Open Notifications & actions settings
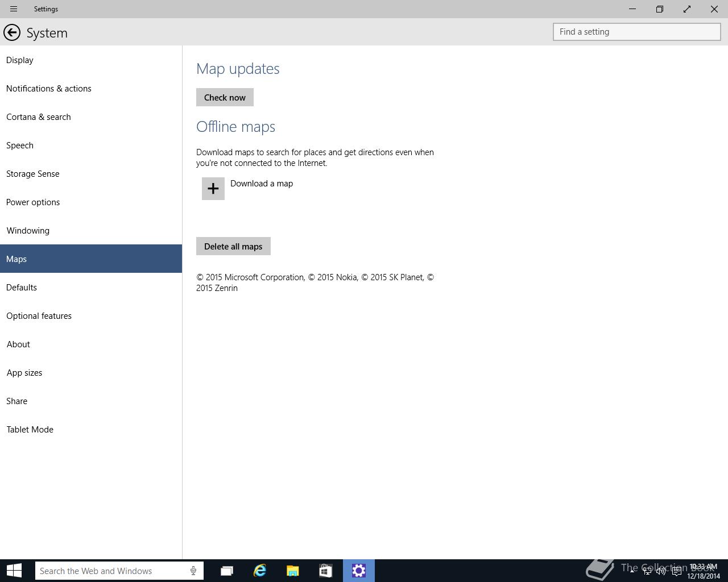 point(91,88)
